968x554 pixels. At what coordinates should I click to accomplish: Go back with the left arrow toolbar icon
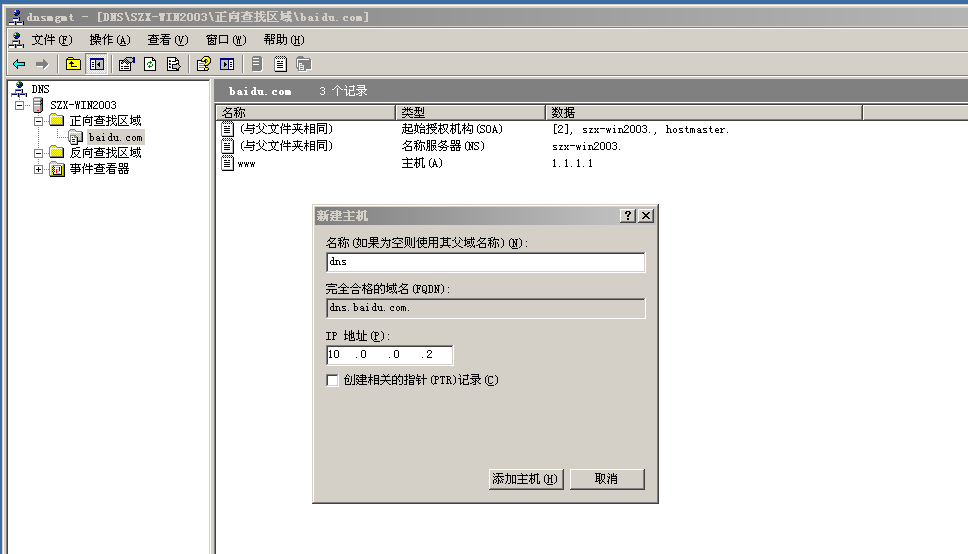tap(19, 64)
